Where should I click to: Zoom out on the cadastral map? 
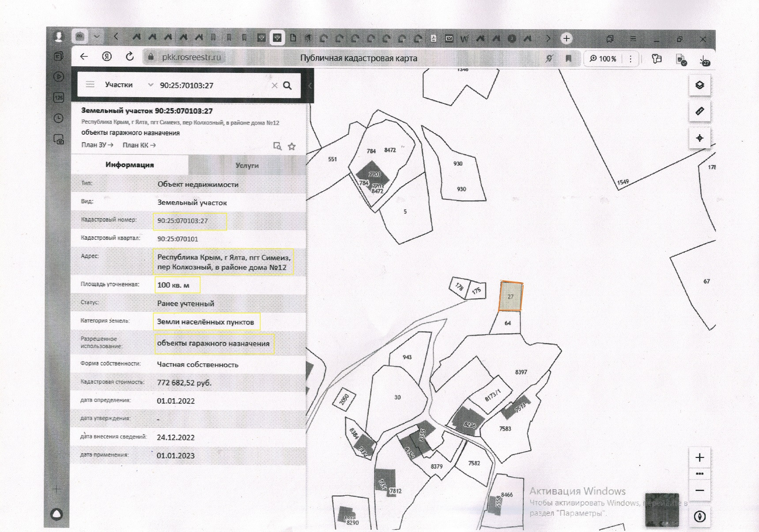[699, 490]
